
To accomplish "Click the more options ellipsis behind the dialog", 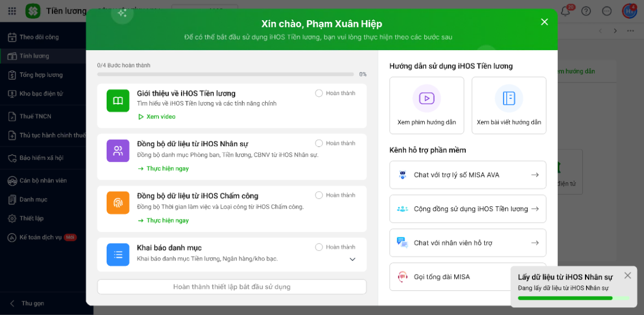I will click(x=630, y=31).
